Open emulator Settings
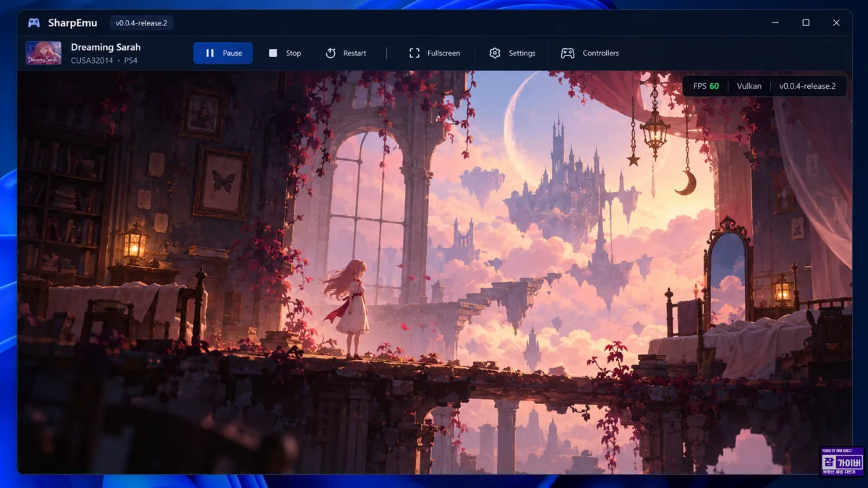Viewport: 868px width, 488px height. click(x=512, y=53)
